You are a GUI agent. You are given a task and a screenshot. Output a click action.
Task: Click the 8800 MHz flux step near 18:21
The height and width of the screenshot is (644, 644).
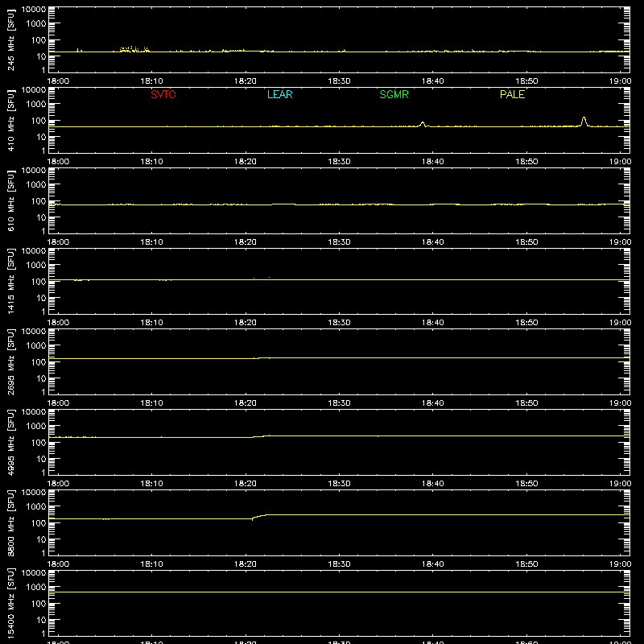coord(258,517)
